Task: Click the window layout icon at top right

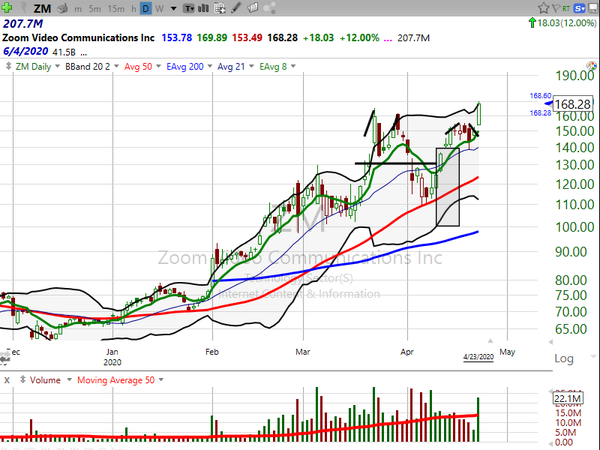Action: click(x=594, y=8)
